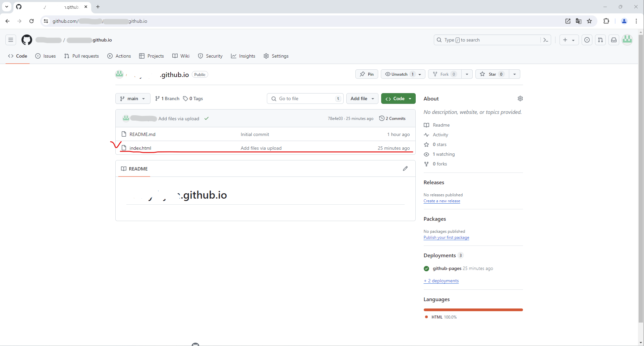The image size is (644, 346).
Task: Open the Pull requests tab
Action: pyautogui.click(x=81, y=56)
